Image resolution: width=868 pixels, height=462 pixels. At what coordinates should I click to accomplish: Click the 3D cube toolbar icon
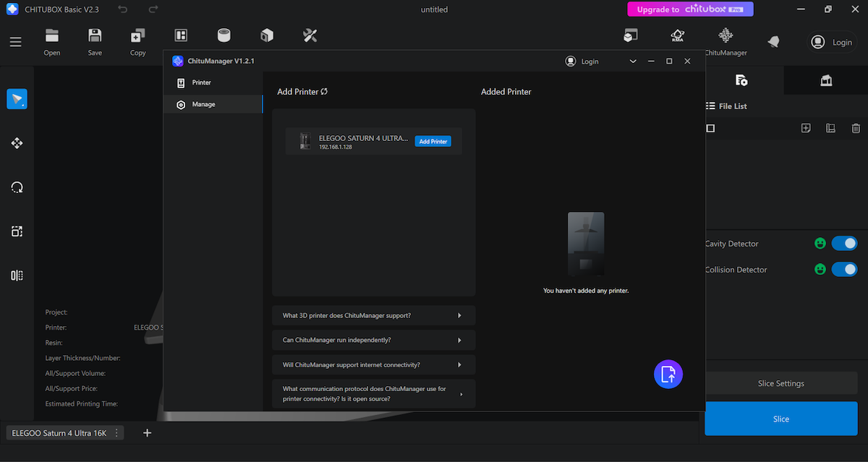pyautogui.click(x=267, y=35)
